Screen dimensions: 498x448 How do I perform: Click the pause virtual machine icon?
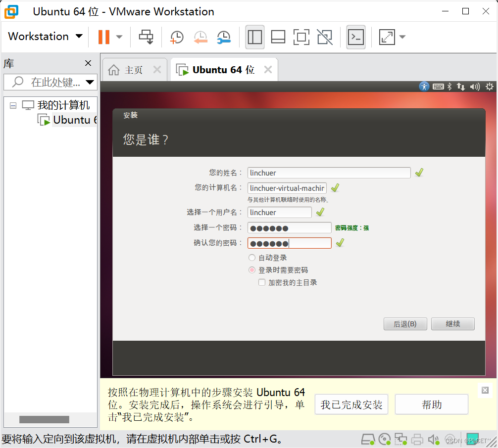point(104,37)
